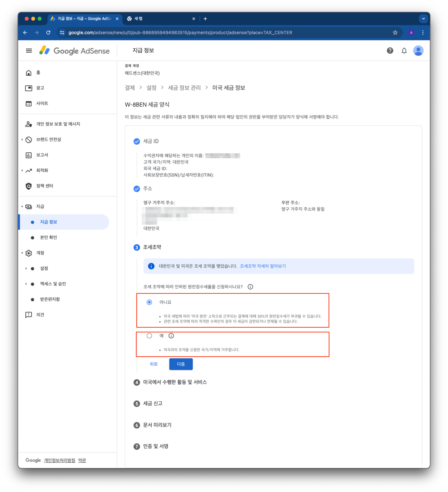Click step 4 미국에서 수행한 활동 및 서비스
The height and width of the screenshot is (492, 448).
coord(170,382)
